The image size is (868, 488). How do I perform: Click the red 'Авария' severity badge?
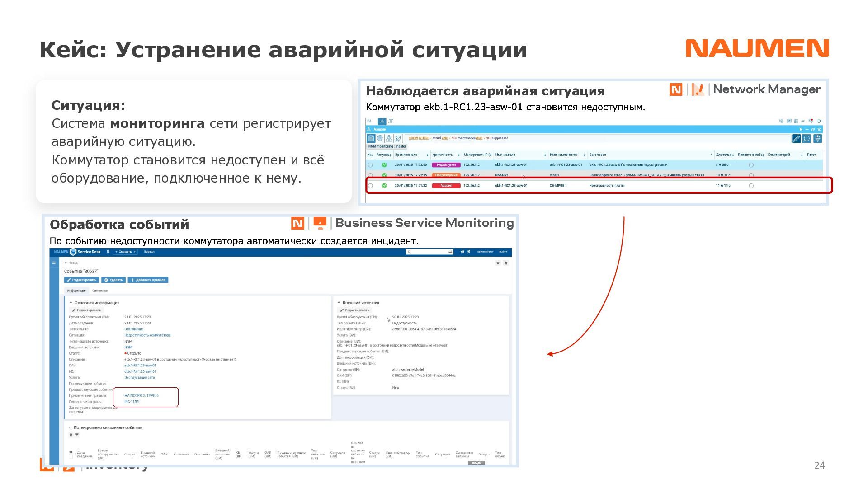coord(446,186)
